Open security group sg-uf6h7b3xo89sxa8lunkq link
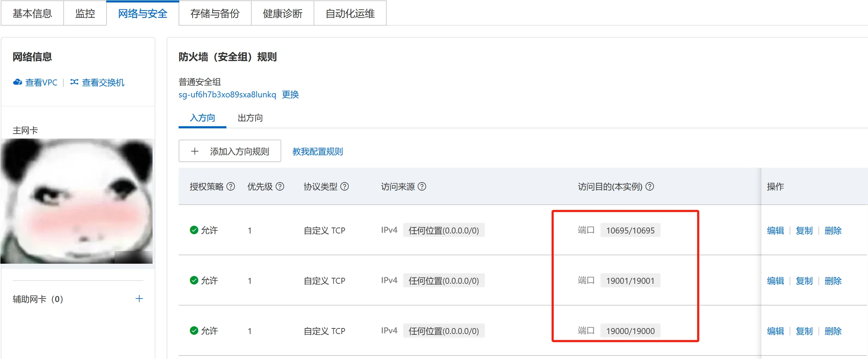This screenshot has width=868, height=359. click(227, 95)
